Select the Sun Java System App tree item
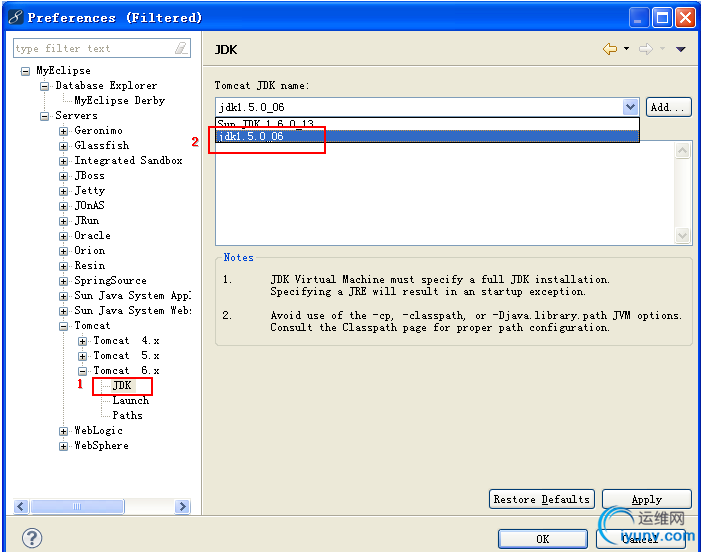 pyautogui.click(x=133, y=296)
